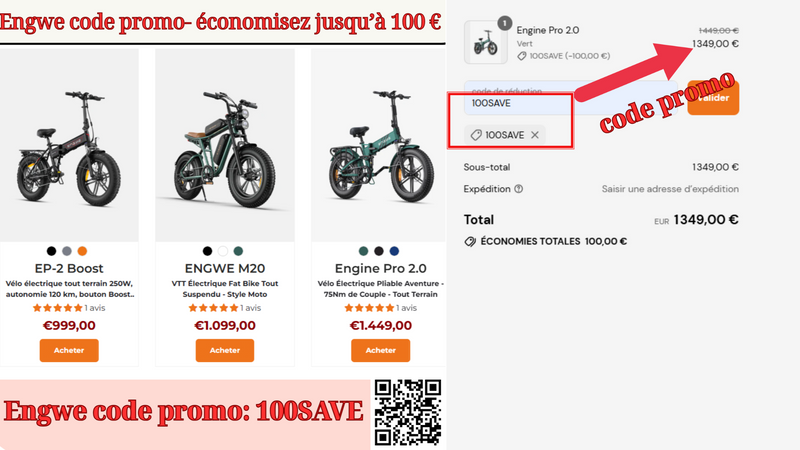The width and height of the screenshot is (800, 450).
Task: Click the discount tag icon under Engine Pro 2.0
Action: [x=521, y=56]
